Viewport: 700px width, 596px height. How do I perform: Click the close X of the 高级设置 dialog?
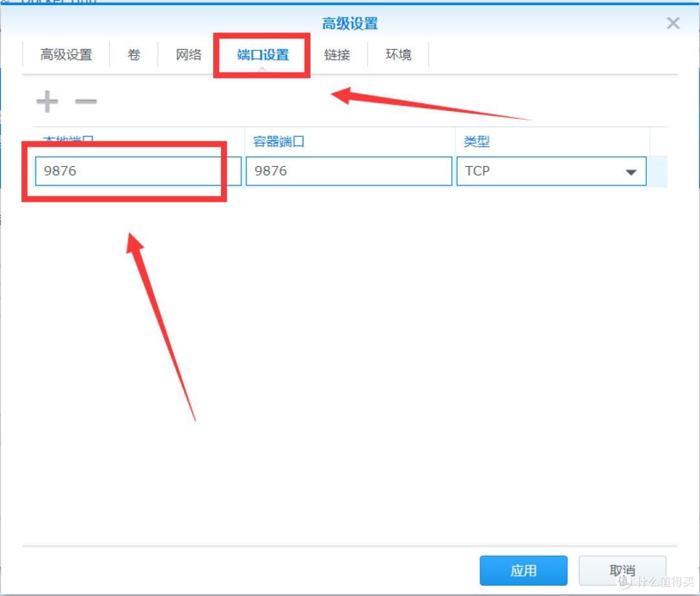[673, 23]
